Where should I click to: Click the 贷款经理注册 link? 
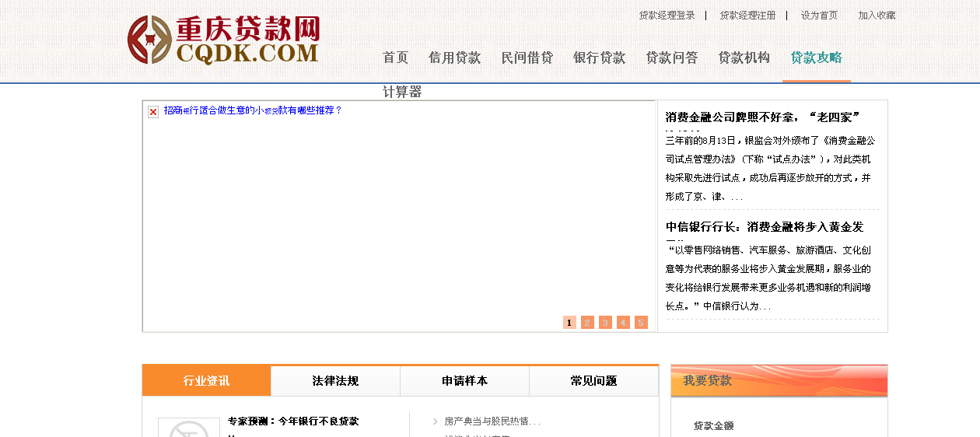747,16
